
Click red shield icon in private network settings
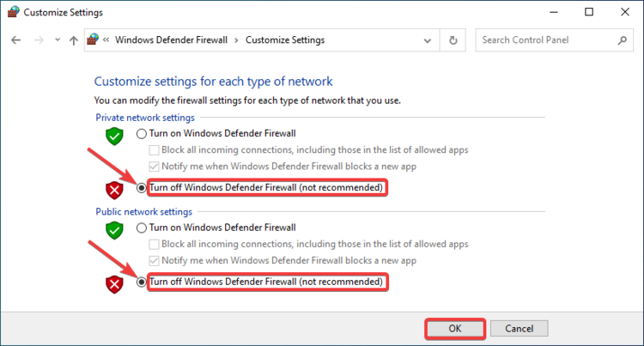click(114, 190)
